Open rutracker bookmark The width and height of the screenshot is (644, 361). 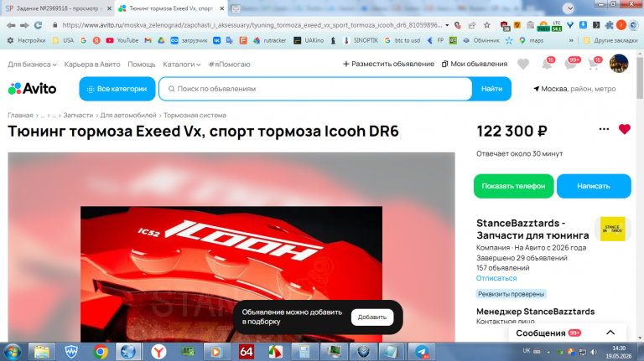pos(269,40)
